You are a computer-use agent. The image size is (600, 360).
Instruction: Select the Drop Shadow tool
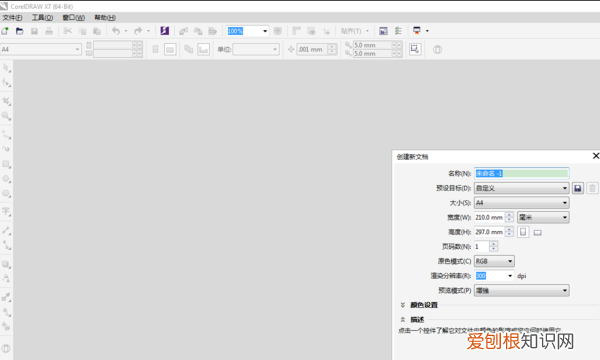click(x=6, y=264)
